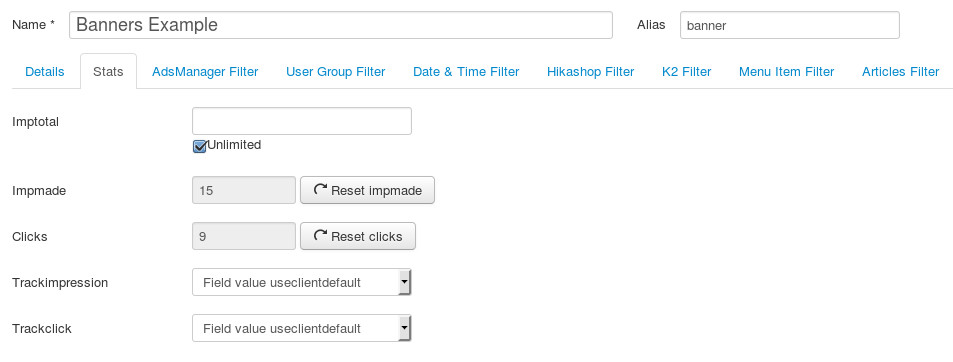Viewport: 953px width, 362px height.
Task: Open the AdsManager Filter tab
Action: click(205, 72)
